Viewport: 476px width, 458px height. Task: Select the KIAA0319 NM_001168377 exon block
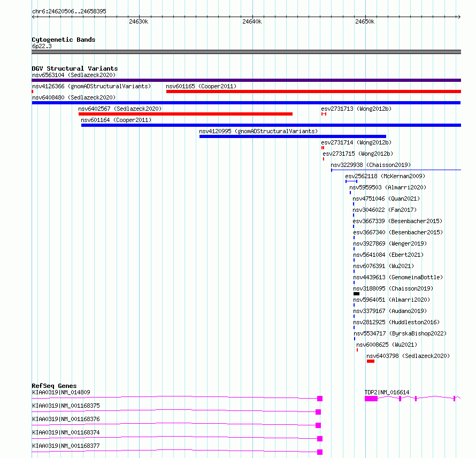pos(320,452)
